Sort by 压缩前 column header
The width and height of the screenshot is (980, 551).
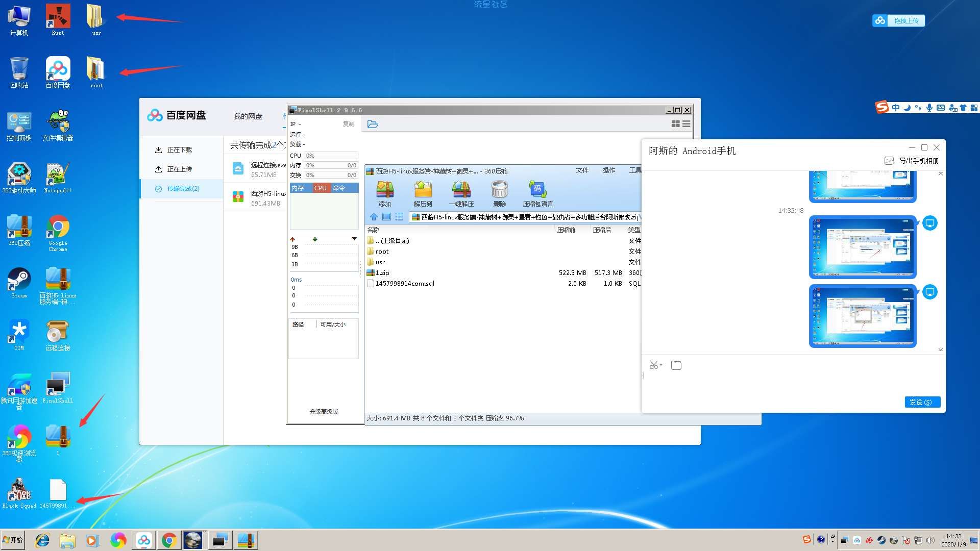pyautogui.click(x=566, y=230)
